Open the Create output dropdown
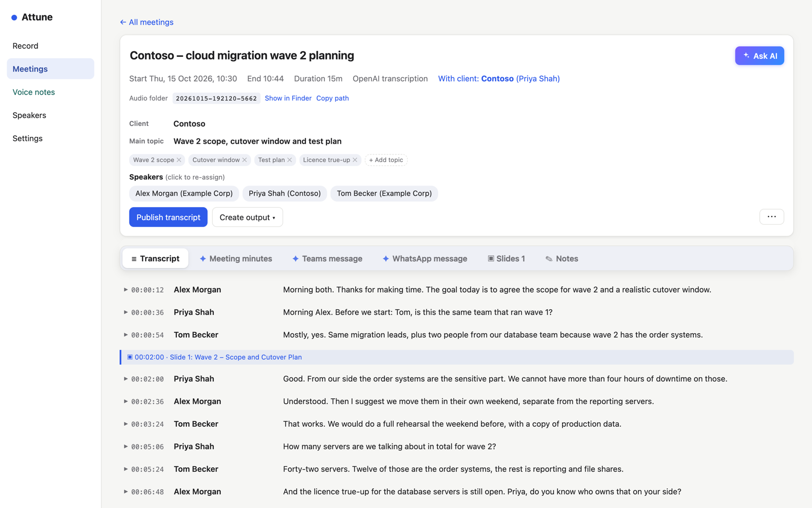 click(x=247, y=217)
